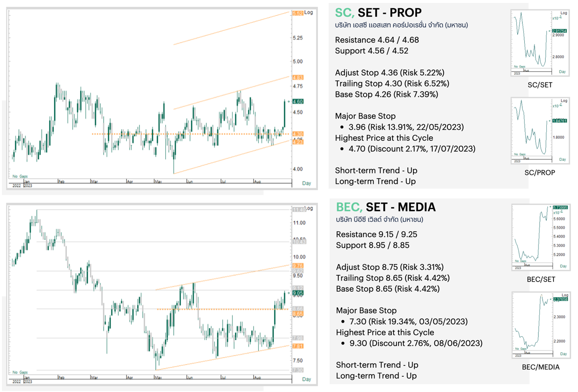578x392 pixels.
Task: Click the 4.83 orange price tag on SC chart
Action: pos(298,77)
